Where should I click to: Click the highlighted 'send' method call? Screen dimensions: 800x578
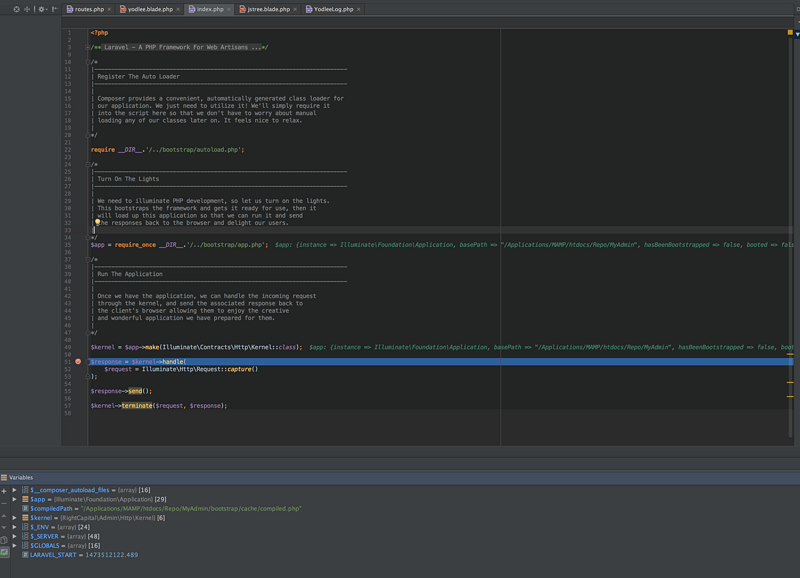coord(135,391)
